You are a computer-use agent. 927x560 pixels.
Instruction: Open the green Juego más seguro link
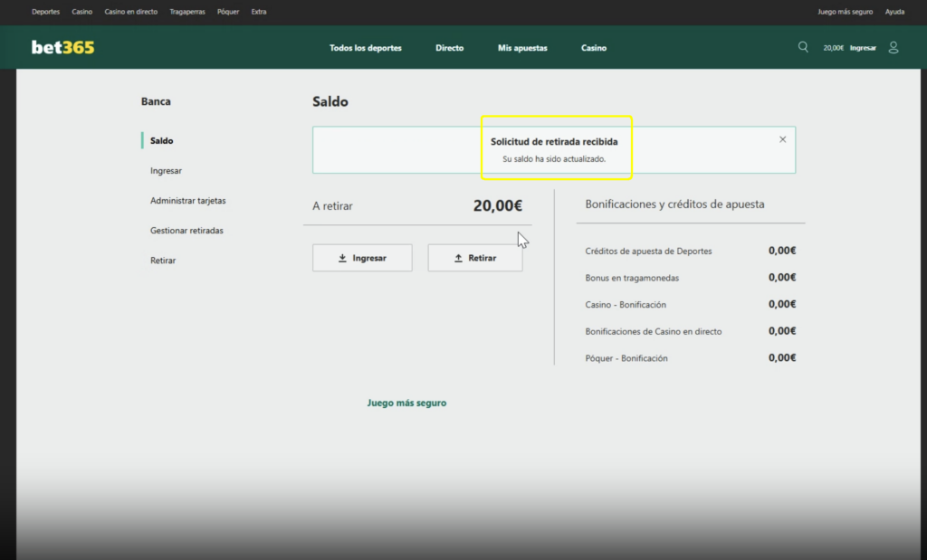(406, 403)
